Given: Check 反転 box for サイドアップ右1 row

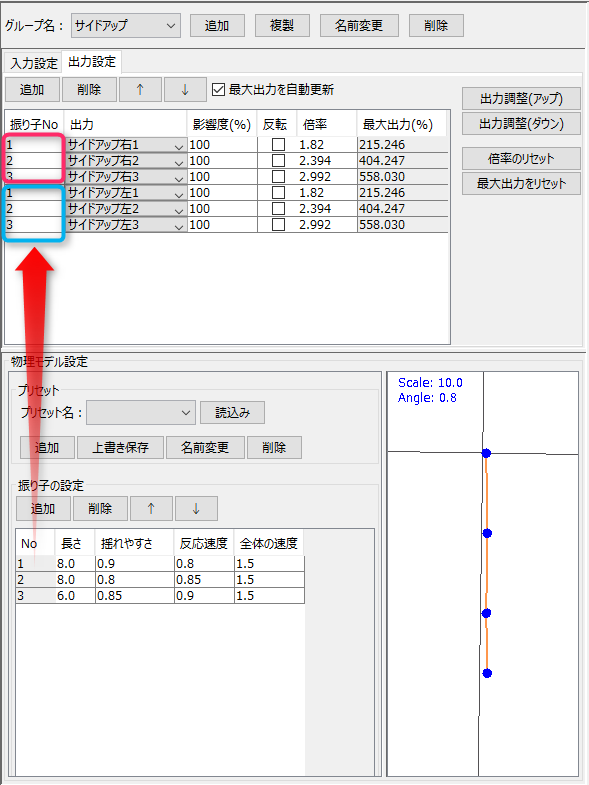Looking at the screenshot, I should coord(278,145).
